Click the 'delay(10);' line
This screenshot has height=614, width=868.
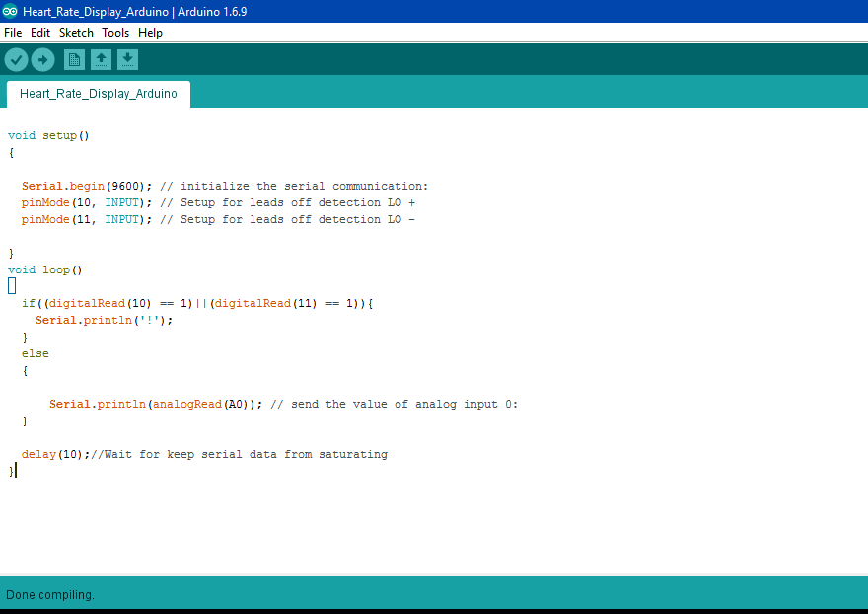(55, 454)
